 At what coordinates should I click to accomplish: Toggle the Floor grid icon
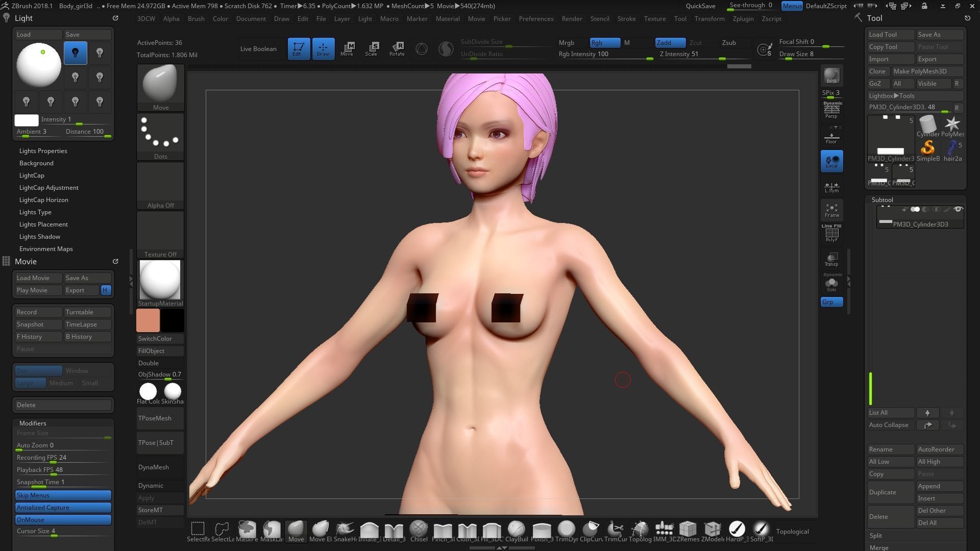(x=831, y=138)
